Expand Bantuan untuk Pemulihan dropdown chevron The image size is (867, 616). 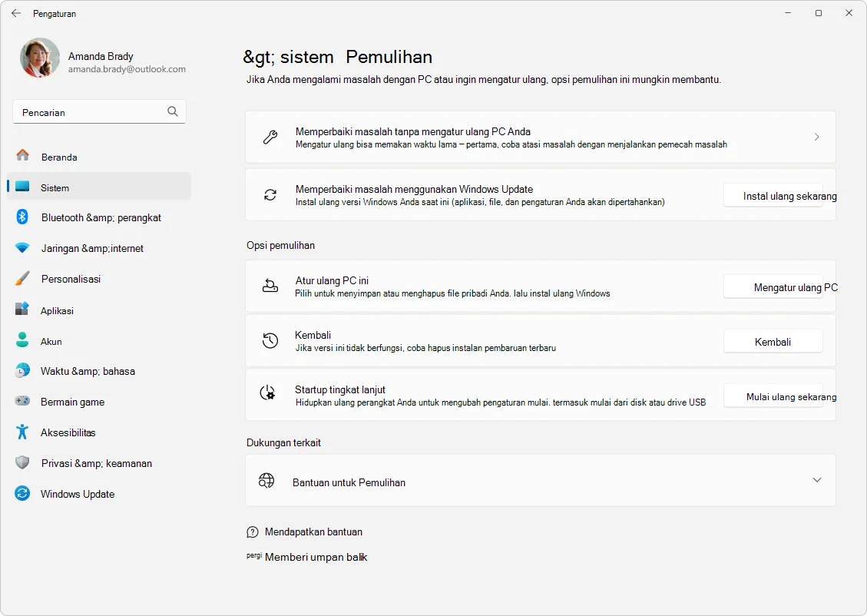[816, 480]
